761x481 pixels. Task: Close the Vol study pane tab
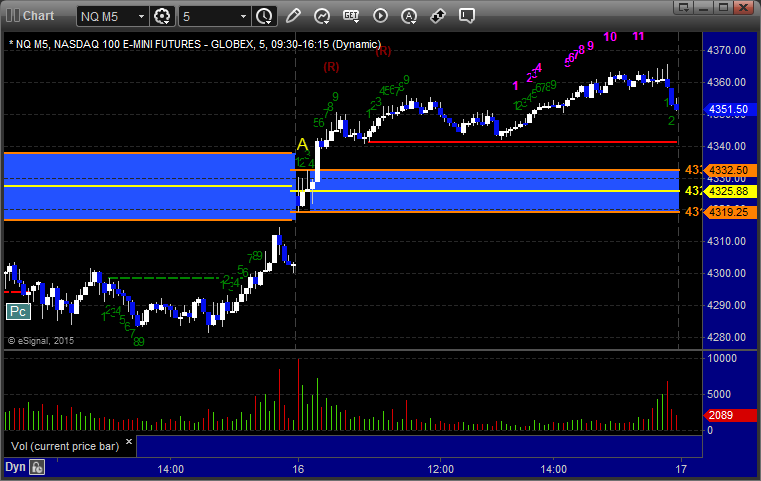(x=129, y=442)
